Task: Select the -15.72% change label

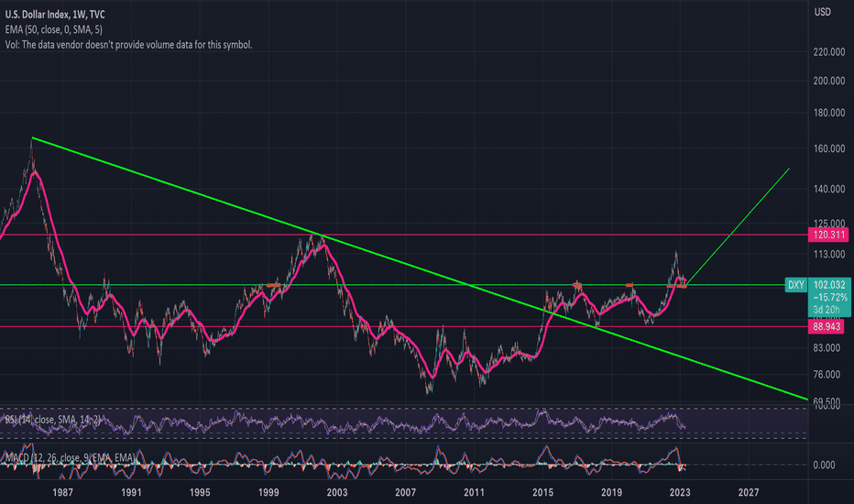Action: click(x=830, y=298)
